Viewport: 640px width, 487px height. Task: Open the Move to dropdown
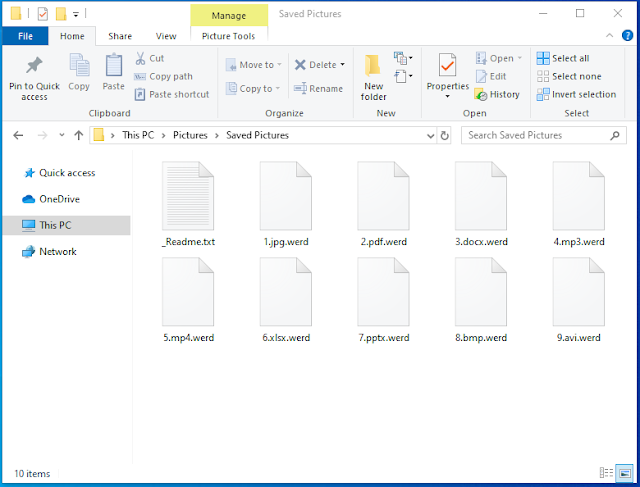[x=253, y=65]
